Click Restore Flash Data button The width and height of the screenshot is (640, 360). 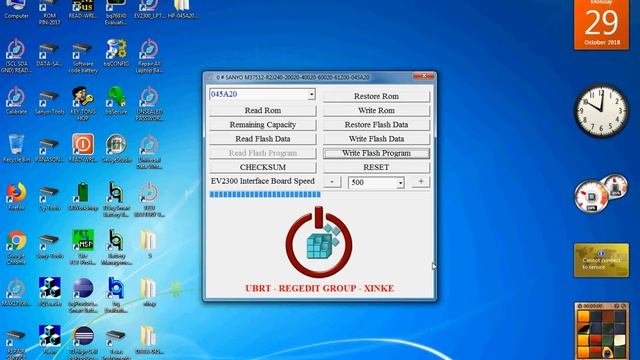[376, 125]
